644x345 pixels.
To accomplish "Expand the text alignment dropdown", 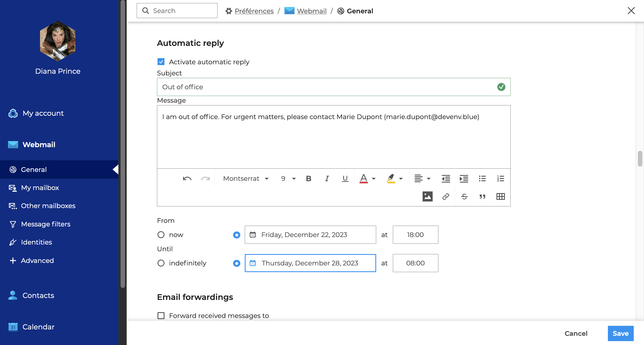I will pos(428,179).
